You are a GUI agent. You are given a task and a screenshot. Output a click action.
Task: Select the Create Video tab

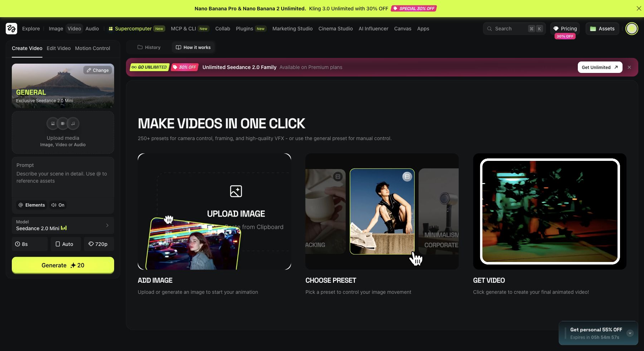(x=27, y=48)
